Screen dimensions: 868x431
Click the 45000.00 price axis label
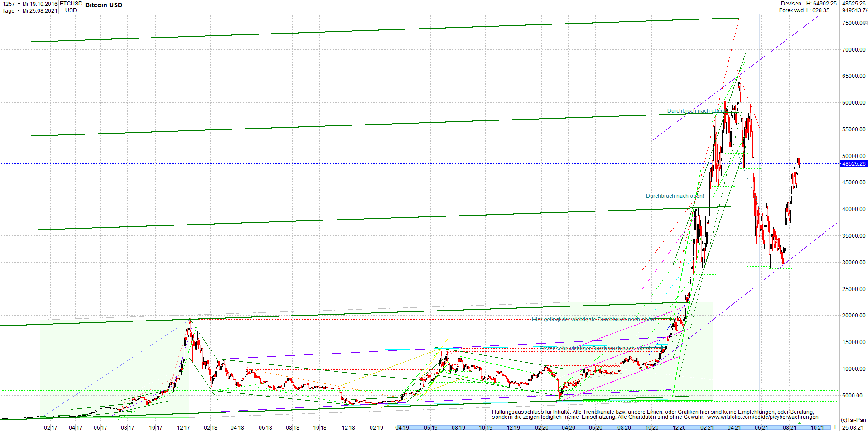[x=854, y=182]
